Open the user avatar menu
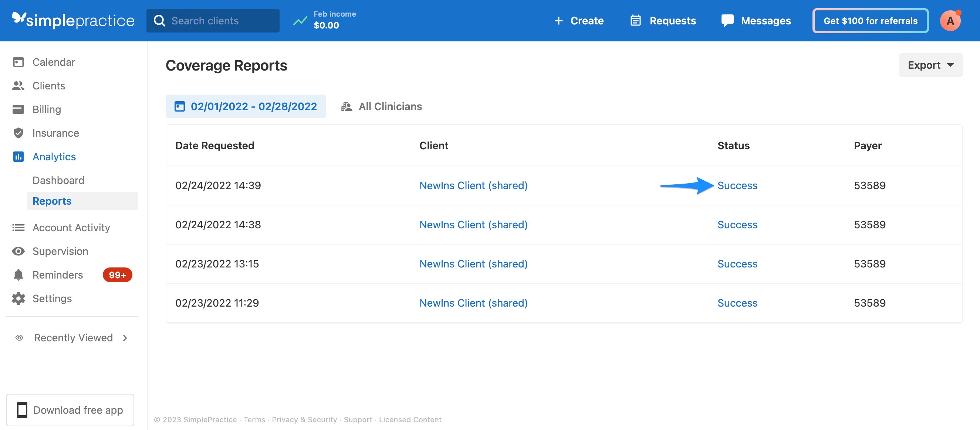This screenshot has width=980, height=430. click(950, 21)
